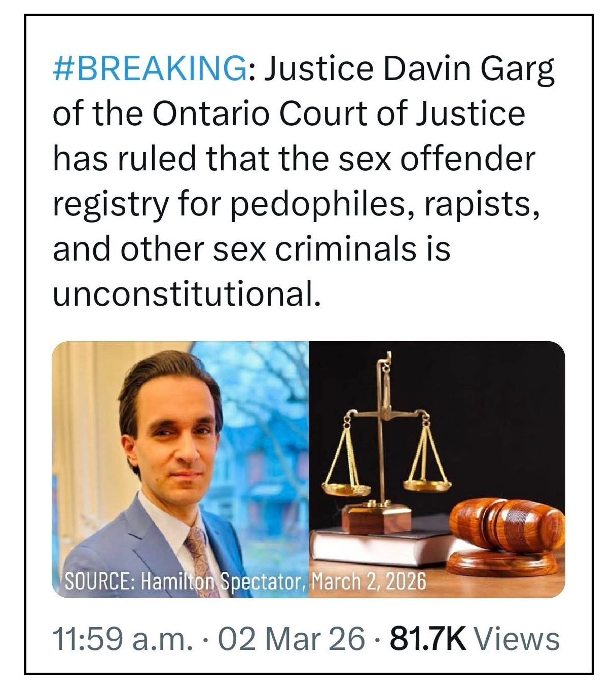Click March 2, 2026 in the caption
This screenshot has height=695, width=616.
(368, 581)
